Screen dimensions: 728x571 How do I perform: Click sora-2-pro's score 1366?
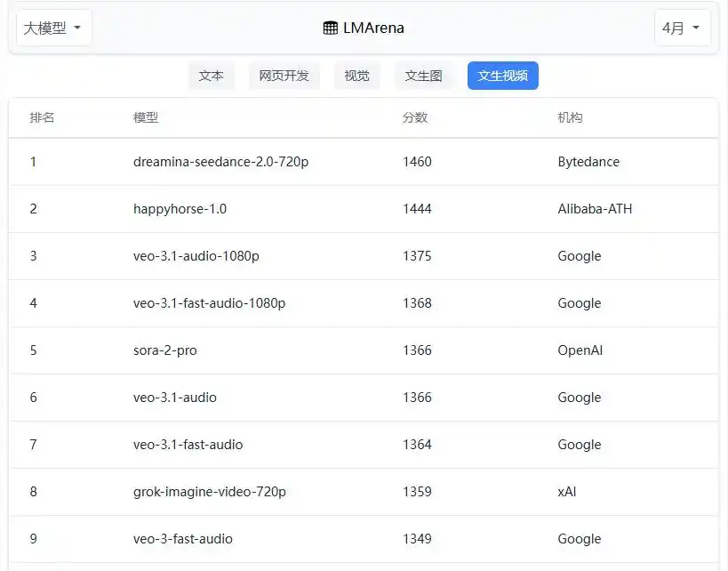[x=418, y=350]
